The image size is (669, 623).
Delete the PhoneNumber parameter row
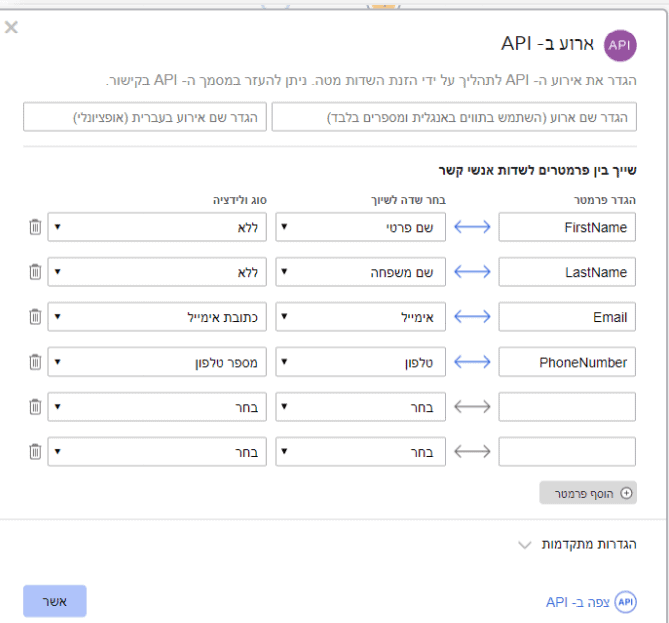[x=35, y=362]
